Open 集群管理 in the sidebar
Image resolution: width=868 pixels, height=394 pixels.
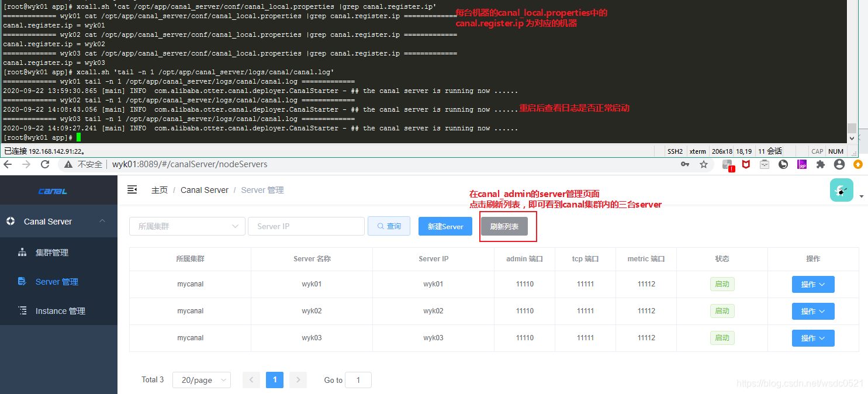[58, 253]
